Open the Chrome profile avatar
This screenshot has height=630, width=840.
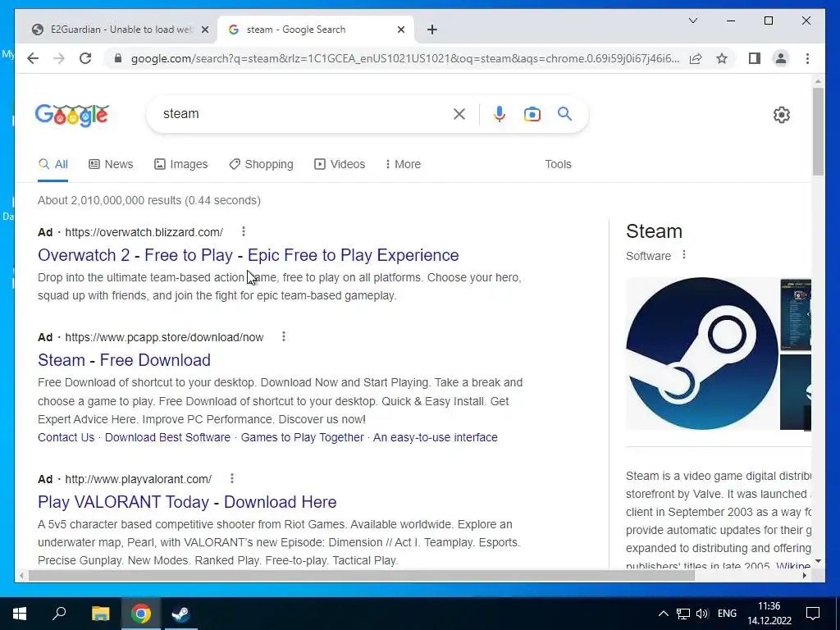[x=781, y=58]
